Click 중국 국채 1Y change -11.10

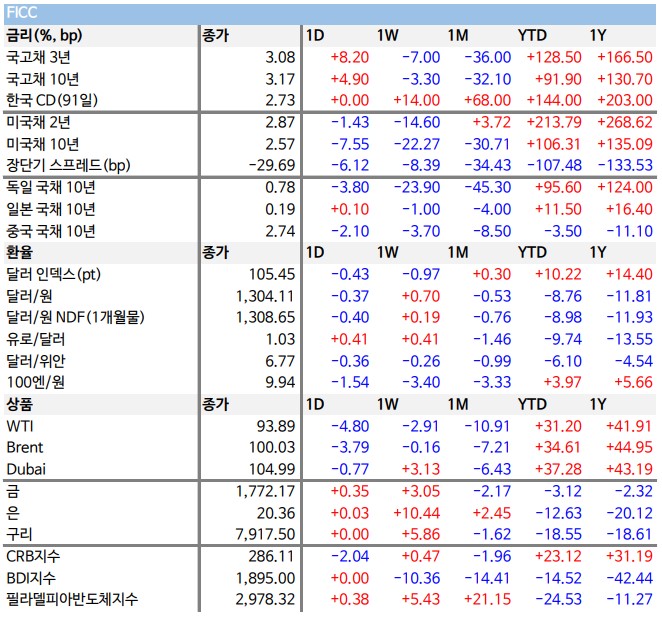[630, 231]
